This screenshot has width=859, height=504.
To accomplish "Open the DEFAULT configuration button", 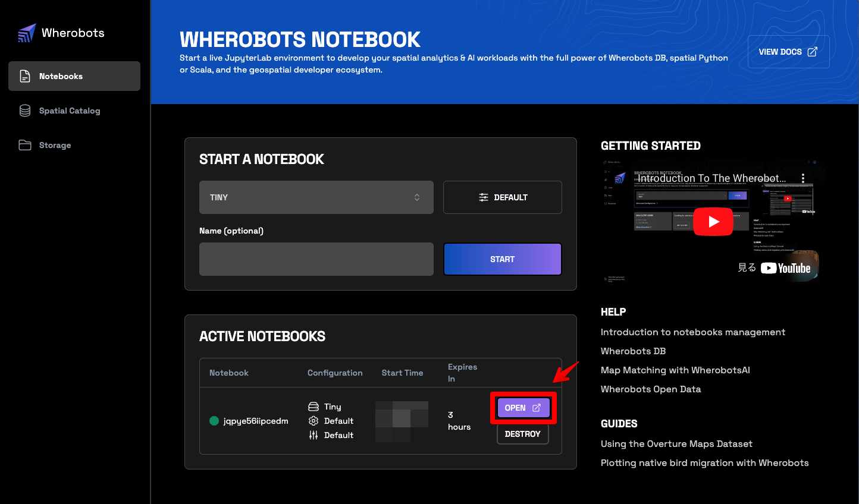I will (503, 197).
